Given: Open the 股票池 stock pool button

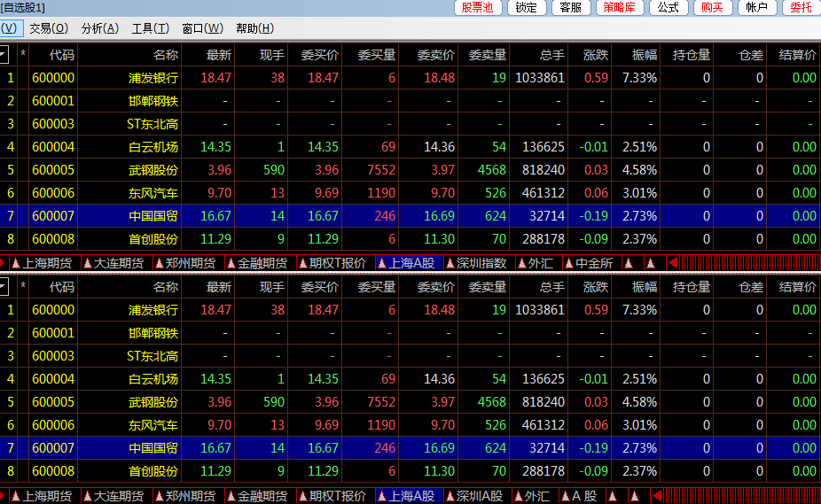Looking at the screenshot, I should (478, 7).
